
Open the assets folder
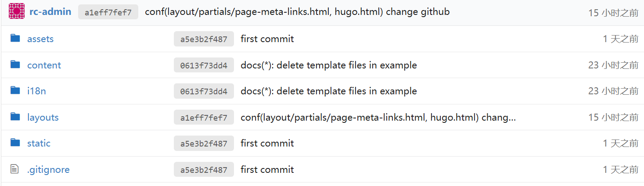click(40, 39)
